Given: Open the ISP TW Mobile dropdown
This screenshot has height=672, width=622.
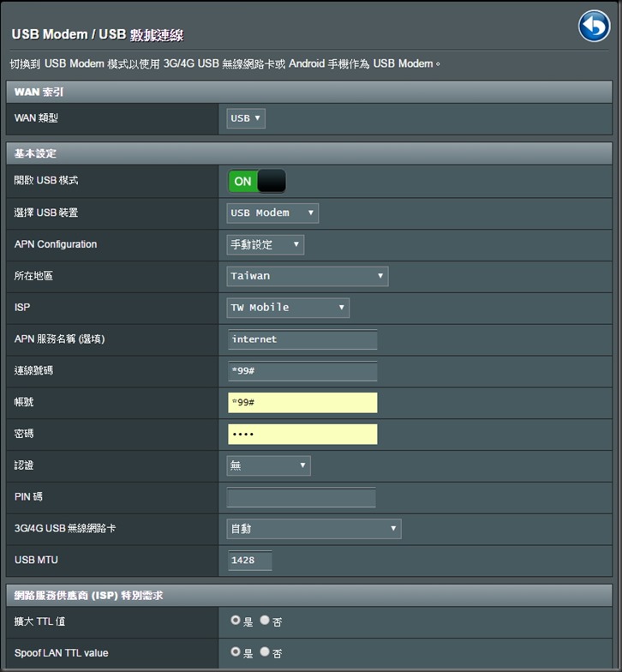Looking at the screenshot, I should point(288,308).
